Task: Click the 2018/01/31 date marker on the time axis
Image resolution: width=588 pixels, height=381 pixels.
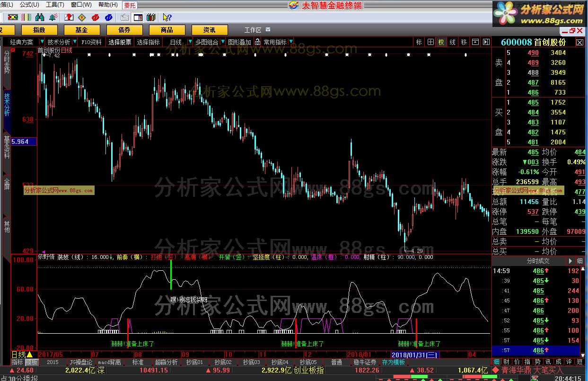Action: 415,354
